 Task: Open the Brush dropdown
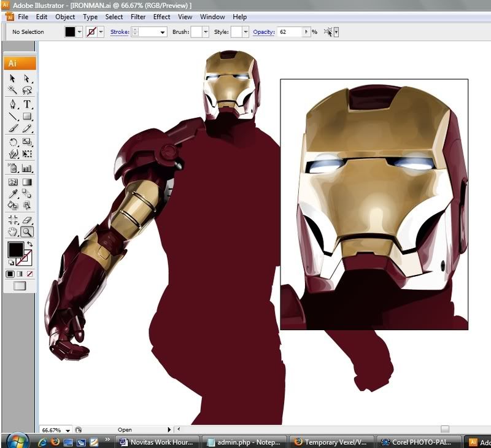tap(206, 32)
